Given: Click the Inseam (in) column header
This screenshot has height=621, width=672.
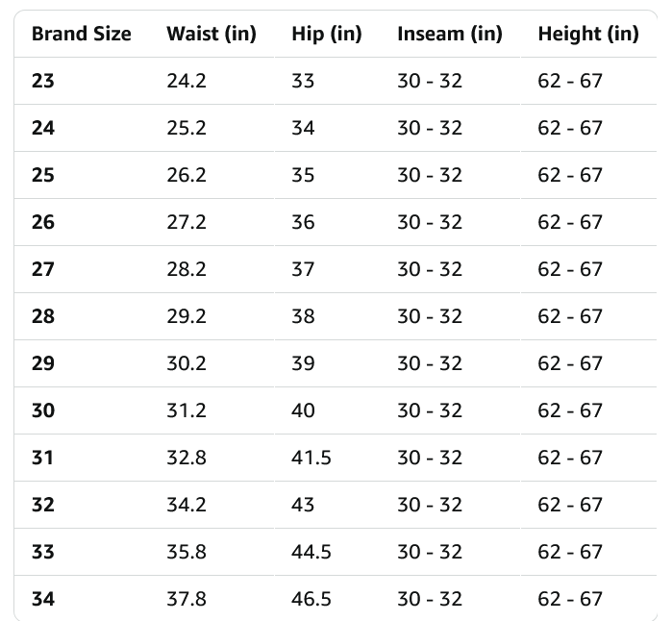Looking at the screenshot, I should click(450, 34).
